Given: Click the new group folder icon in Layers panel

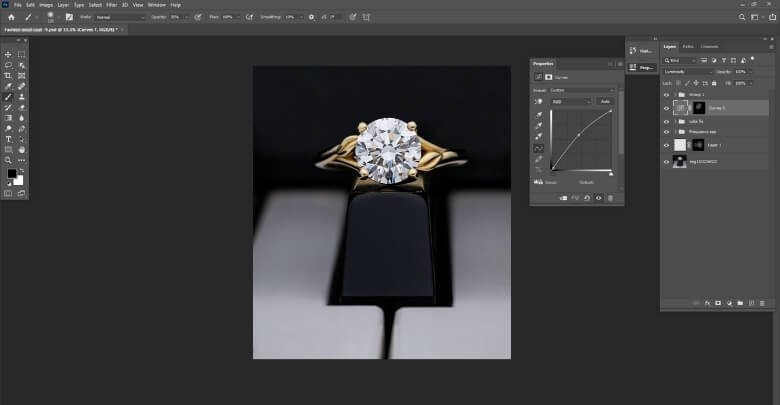Looking at the screenshot, I should click(740, 303).
